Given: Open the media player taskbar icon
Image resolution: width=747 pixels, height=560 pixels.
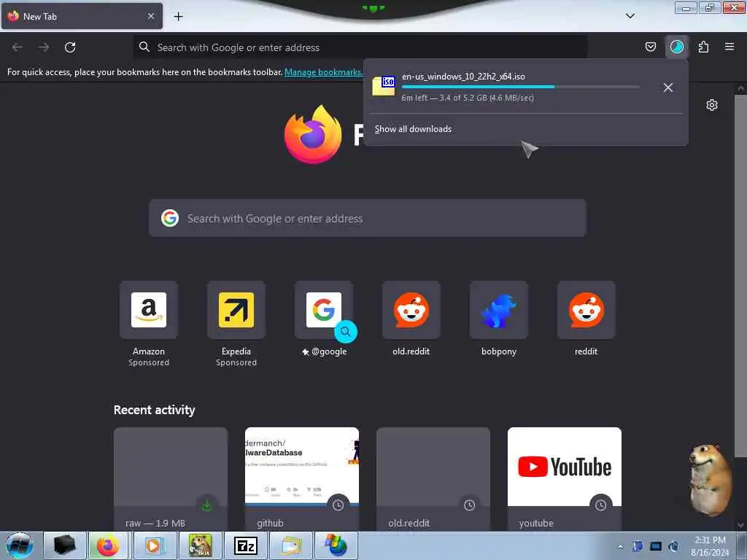Looking at the screenshot, I should (x=153, y=545).
